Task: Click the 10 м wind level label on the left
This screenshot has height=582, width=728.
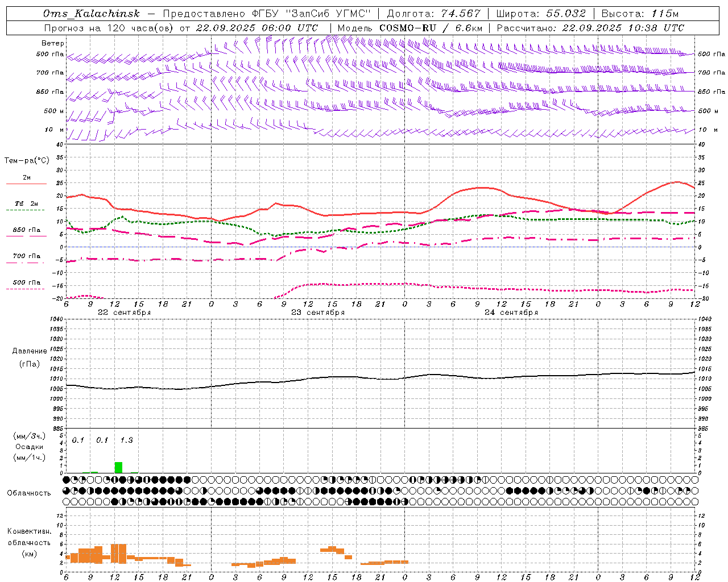Action: point(54,130)
